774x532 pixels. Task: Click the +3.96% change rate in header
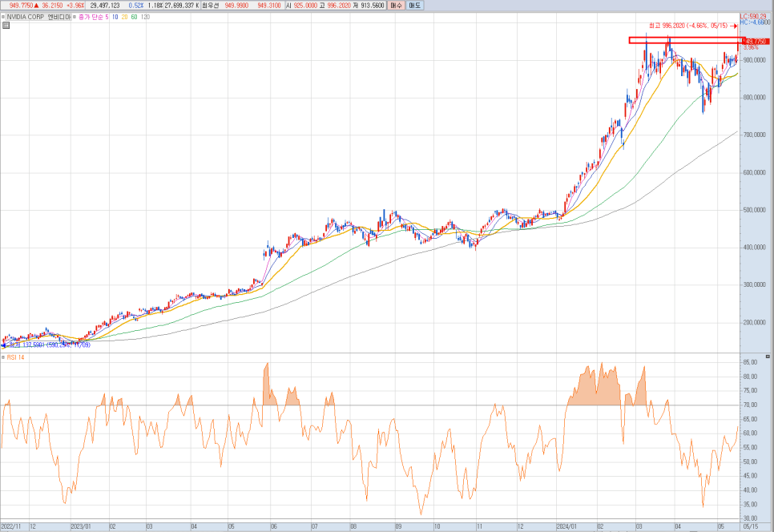75,6
